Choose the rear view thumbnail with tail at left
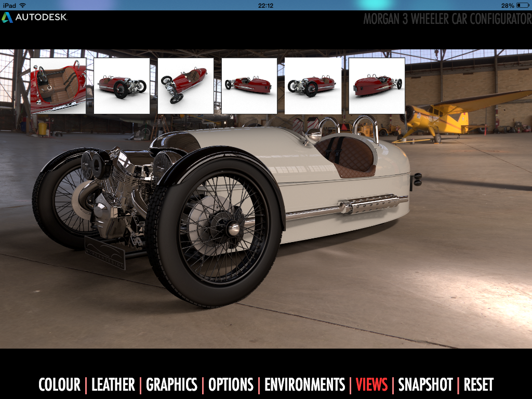Viewport: 532px width, 399px height. (377, 86)
